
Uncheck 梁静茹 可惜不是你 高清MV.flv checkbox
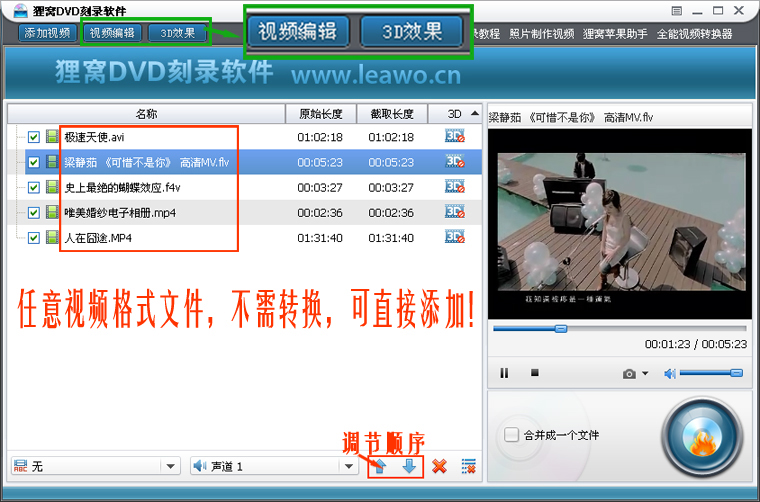coord(33,162)
